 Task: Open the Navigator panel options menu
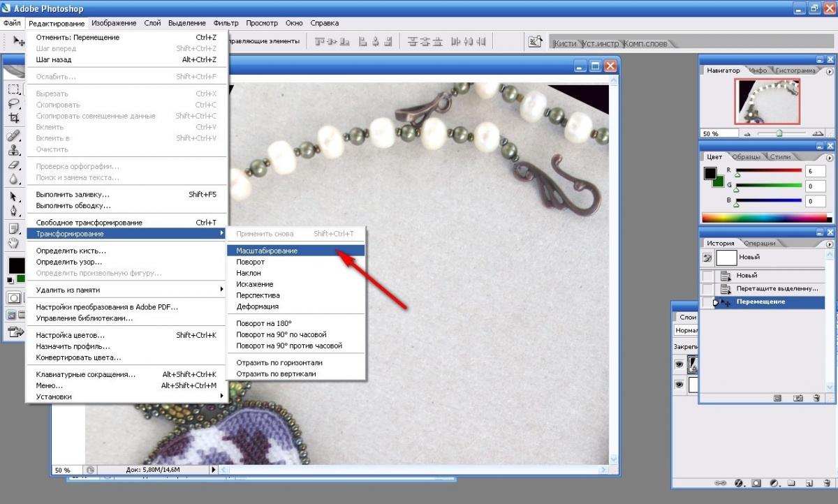(829, 71)
